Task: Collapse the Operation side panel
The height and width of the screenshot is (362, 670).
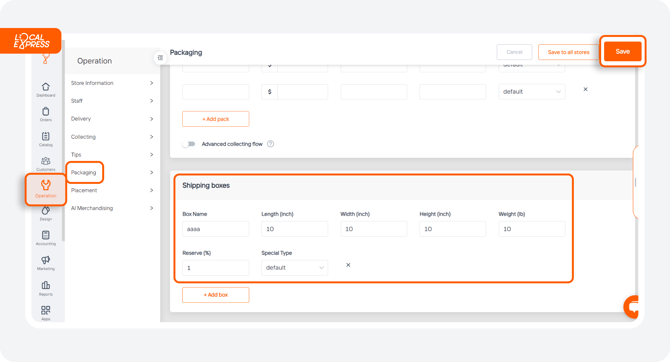Action: [x=160, y=57]
